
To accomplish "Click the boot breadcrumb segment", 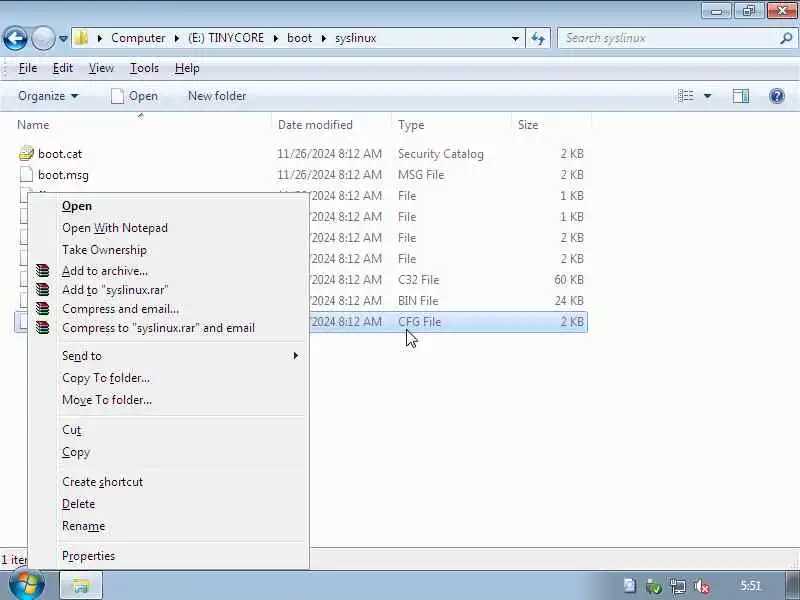I will (x=299, y=38).
